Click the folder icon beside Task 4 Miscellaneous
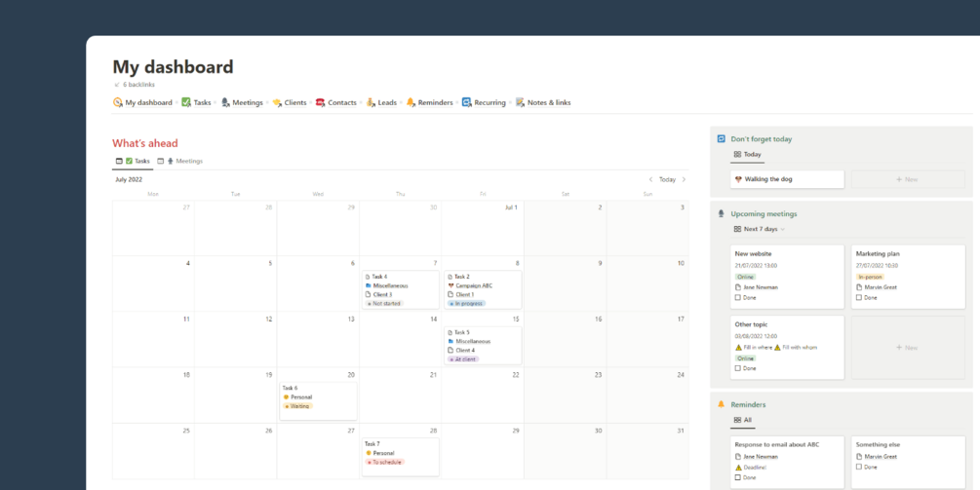Screen dimensions: 980x490 [x=369, y=285]
